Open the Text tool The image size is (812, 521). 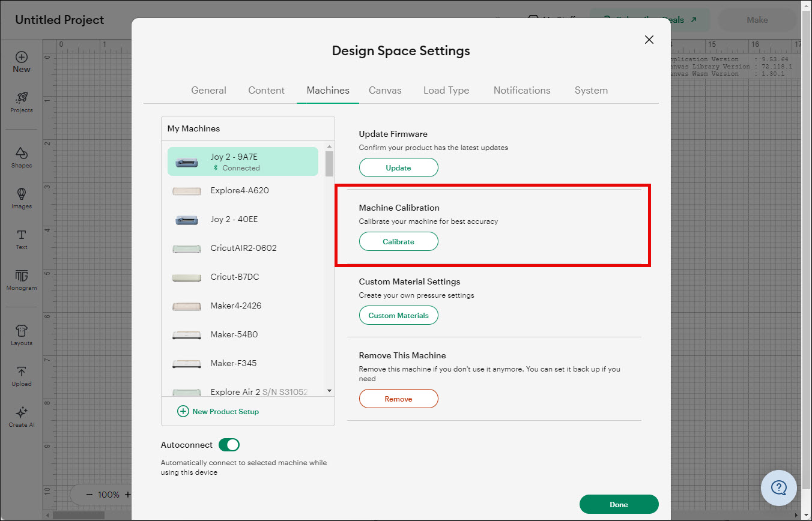[x=21, y=239]
